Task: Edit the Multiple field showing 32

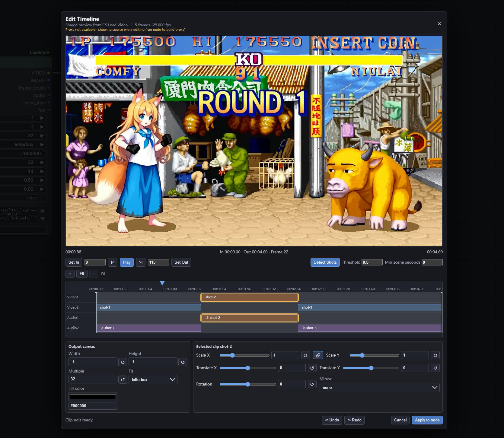Action: click(x=93, y=379)
